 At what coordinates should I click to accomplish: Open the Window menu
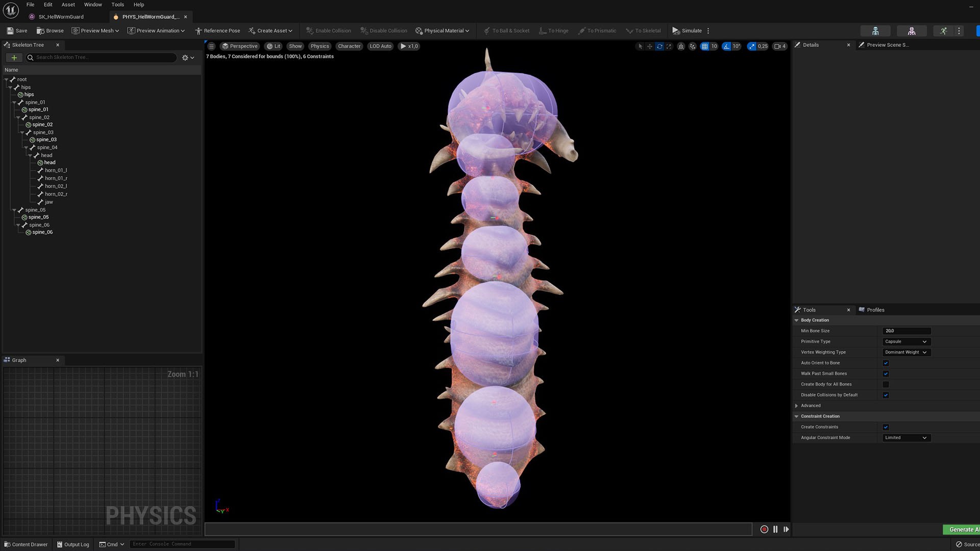point(93,5)
